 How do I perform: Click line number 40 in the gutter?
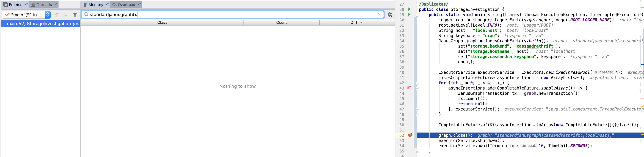pyautogui.click(x=402, y=72)
